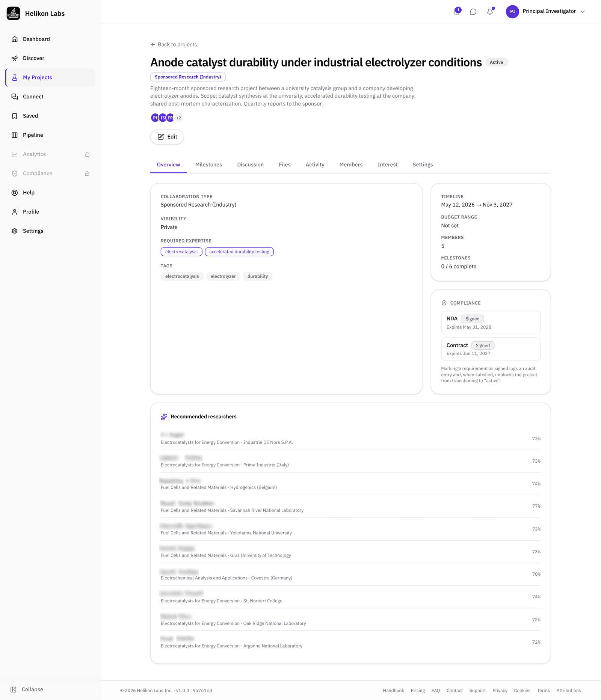601x700 pixels.
Task: Open the Attributions footer link
Action: tap(568, 691)
